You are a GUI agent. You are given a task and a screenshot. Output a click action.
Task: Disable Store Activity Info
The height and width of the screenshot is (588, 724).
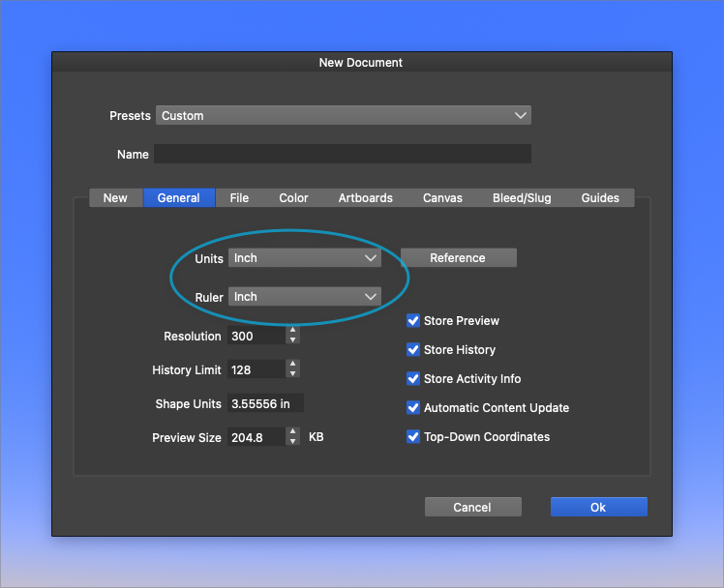(413, 379)
